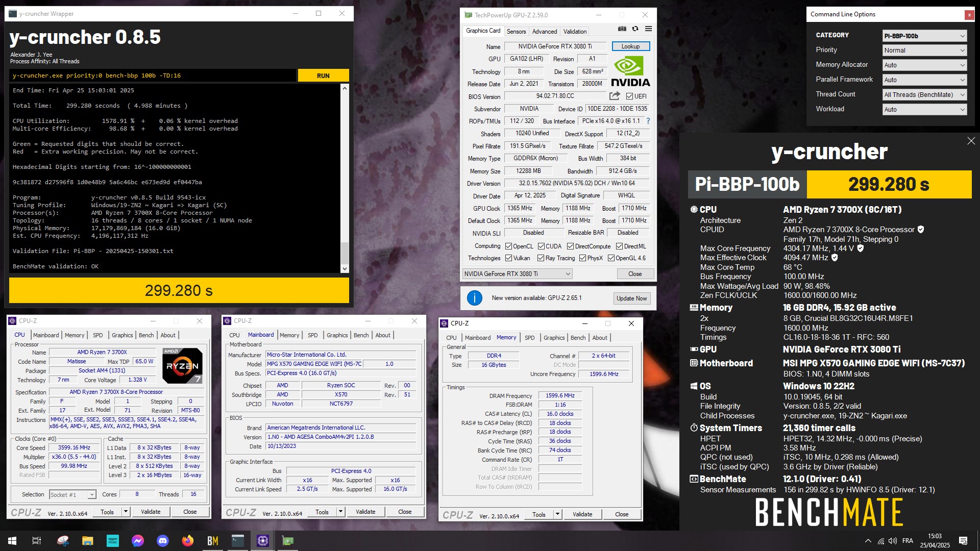Viewport: 980px width, 551px height.
Task: Click the console scrollbar up arrow
Action: click(x=345, y=88)
